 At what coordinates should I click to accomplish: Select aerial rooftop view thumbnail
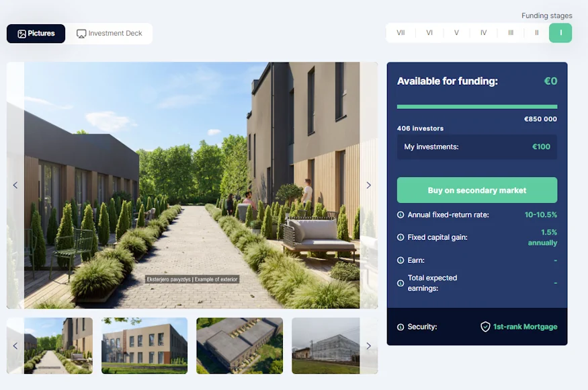(x=240, y=346)
